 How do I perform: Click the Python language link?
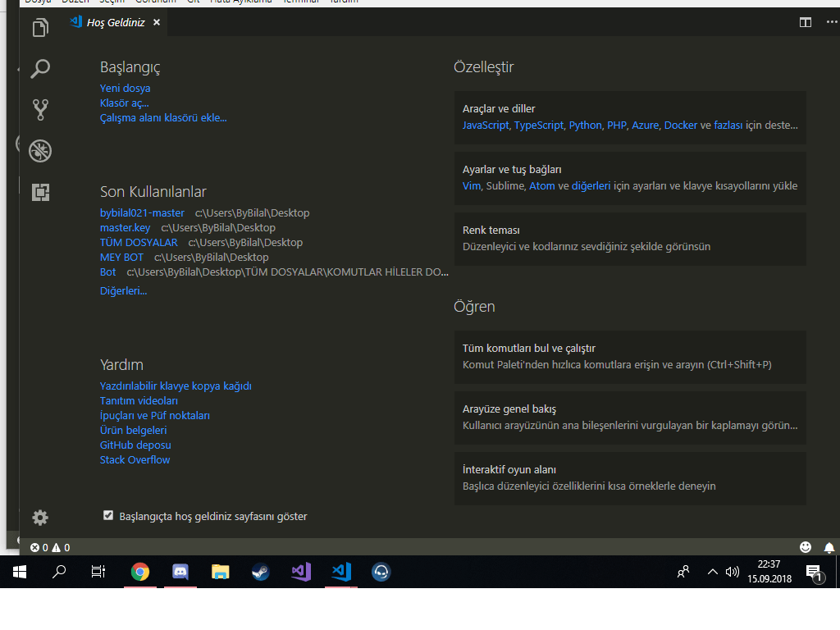[586, 126]
